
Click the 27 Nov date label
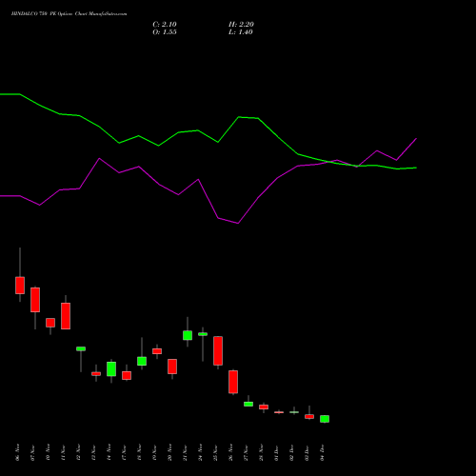[x=246, y=452]
